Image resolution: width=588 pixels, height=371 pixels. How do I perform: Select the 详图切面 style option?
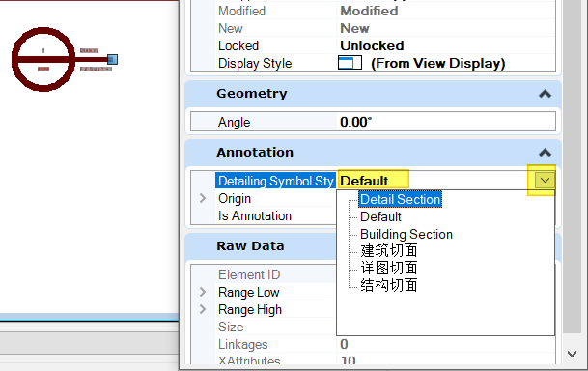click(389, 268)
